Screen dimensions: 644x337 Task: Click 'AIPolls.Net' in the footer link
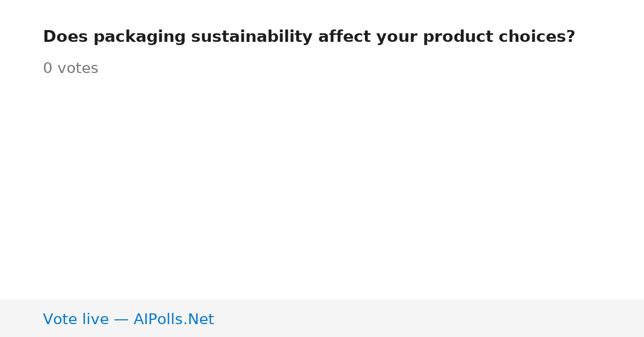pos(173,319)
